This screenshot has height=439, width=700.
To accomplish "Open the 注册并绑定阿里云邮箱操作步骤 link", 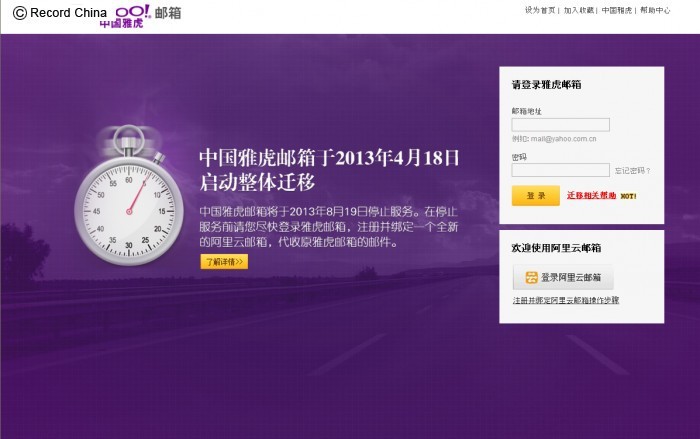I will (x=566, y=301).
